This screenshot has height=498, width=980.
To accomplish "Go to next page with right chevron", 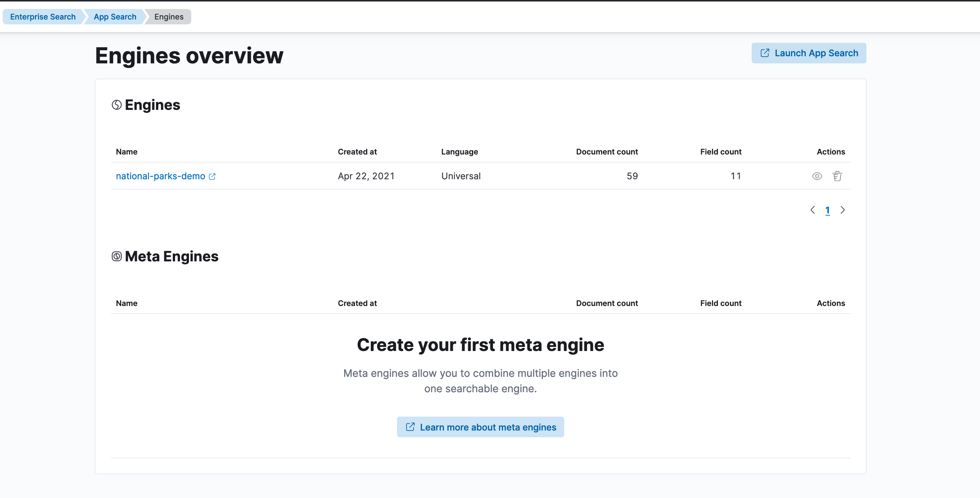I will pos(842,210).
